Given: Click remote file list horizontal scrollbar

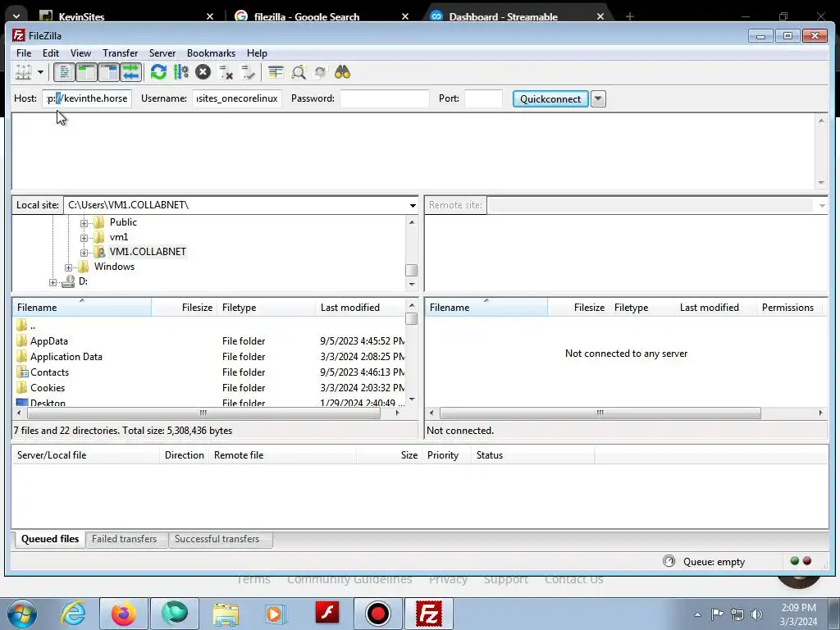Looking at the screenshot, I should [x=600, y=413].
